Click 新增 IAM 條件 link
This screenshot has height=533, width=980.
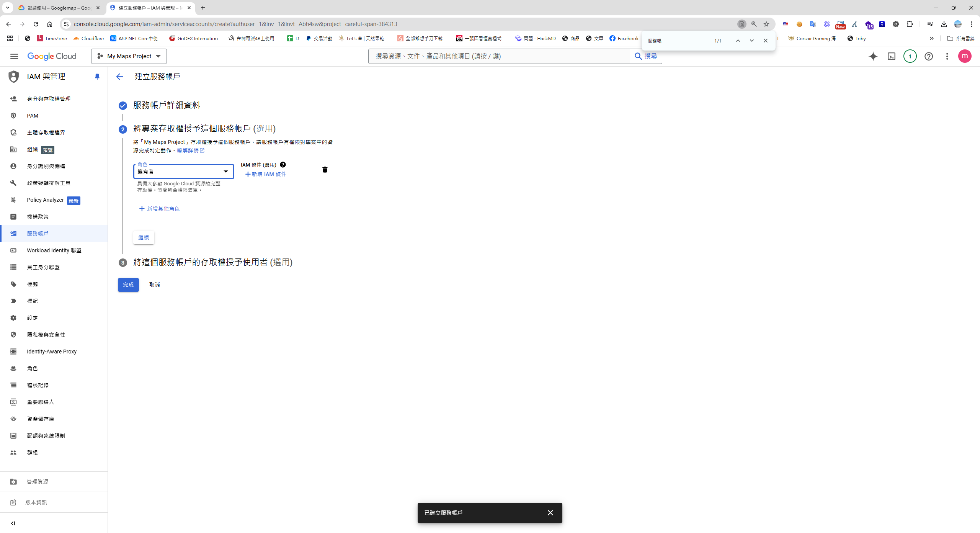coord(266,174)
